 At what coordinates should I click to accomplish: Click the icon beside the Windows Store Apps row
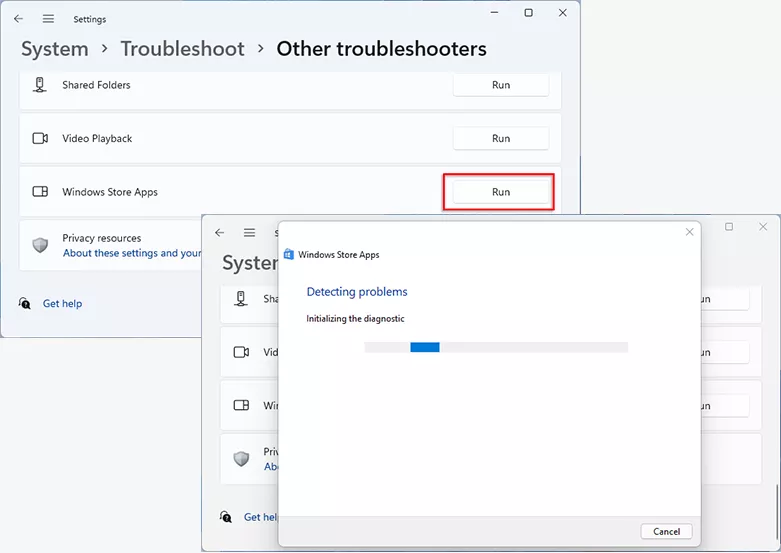[40, 192]
